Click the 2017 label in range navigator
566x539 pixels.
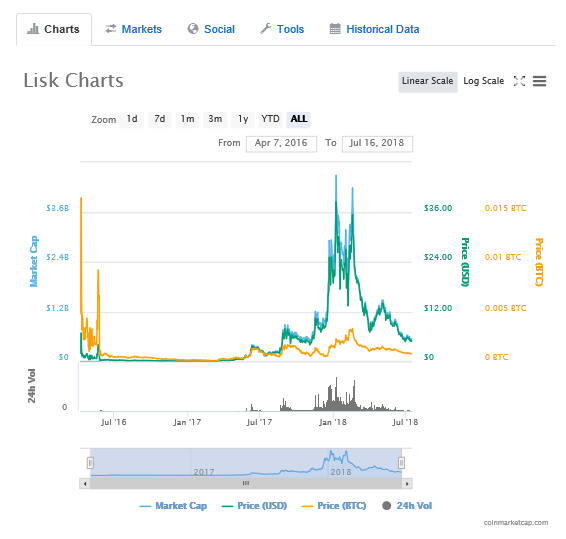click(x=204, y=472)
